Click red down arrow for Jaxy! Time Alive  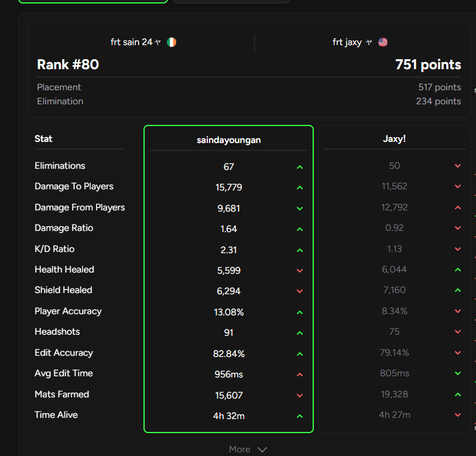[458, 415]
